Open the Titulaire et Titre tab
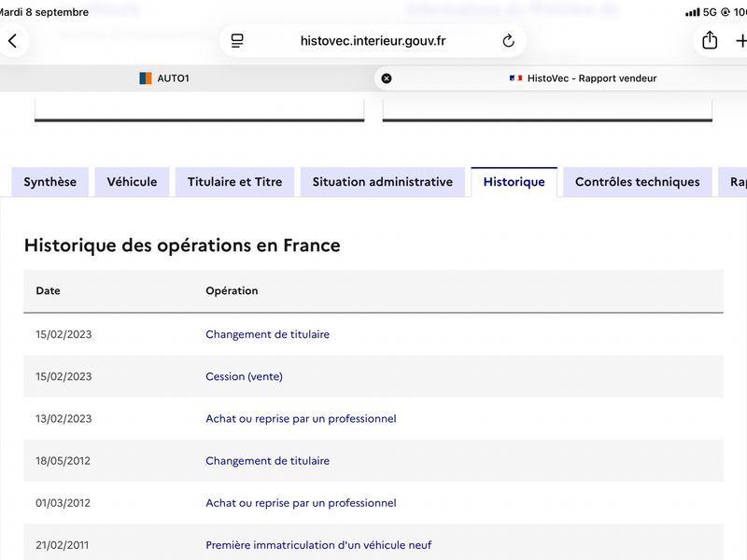The width and height of the screenshot is (747, 560). (235, 182)
